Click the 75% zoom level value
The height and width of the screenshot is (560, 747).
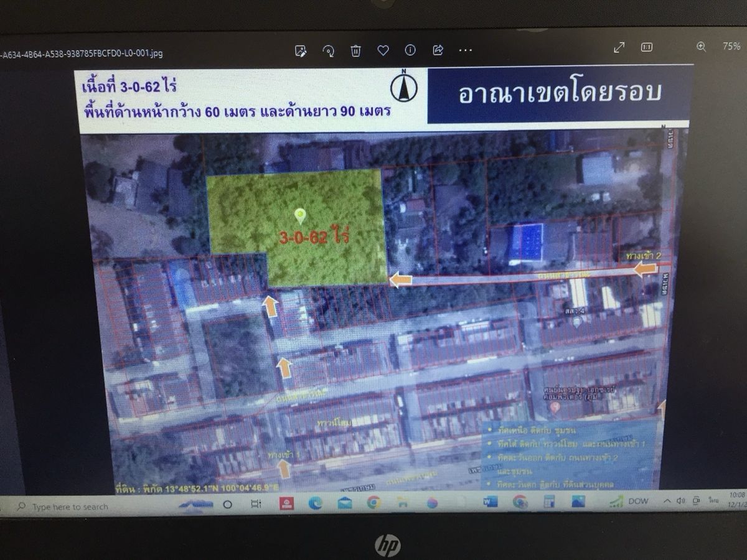[731, 47]
